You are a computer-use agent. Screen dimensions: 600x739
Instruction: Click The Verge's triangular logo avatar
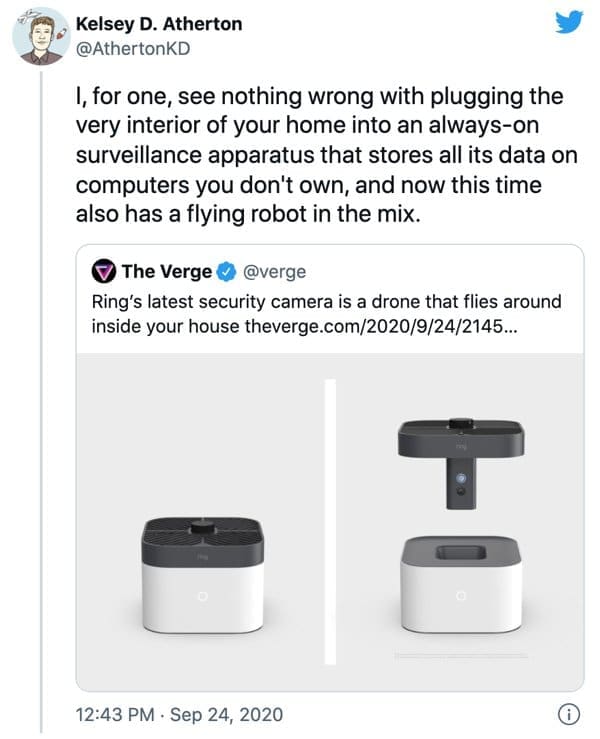click(103, 271)
